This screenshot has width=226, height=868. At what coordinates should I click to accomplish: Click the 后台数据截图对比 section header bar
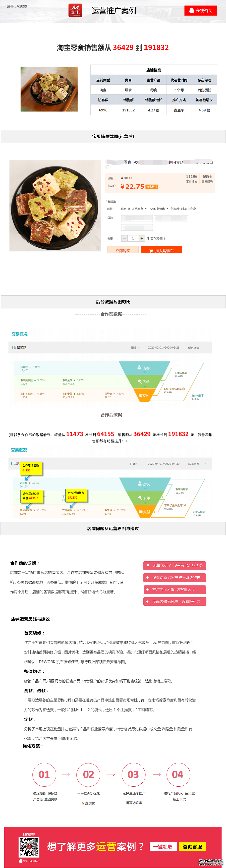coord(113,302)
